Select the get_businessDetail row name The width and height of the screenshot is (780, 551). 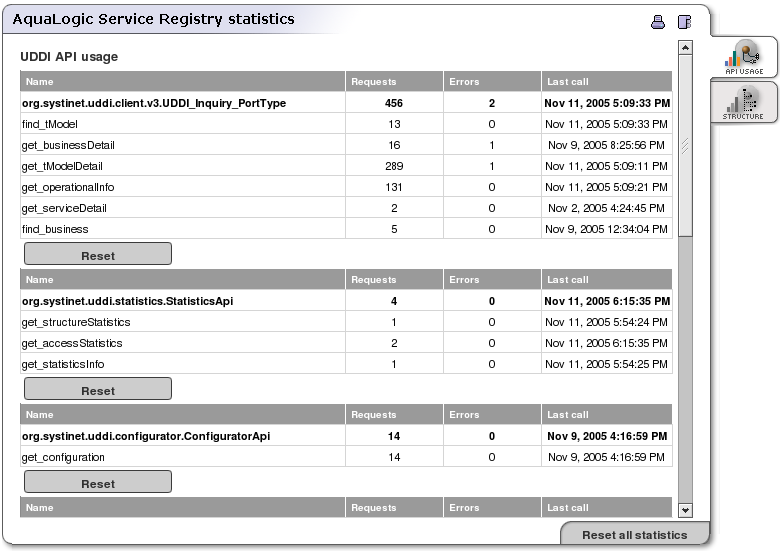pyautogui.click(x=68, y=145)
